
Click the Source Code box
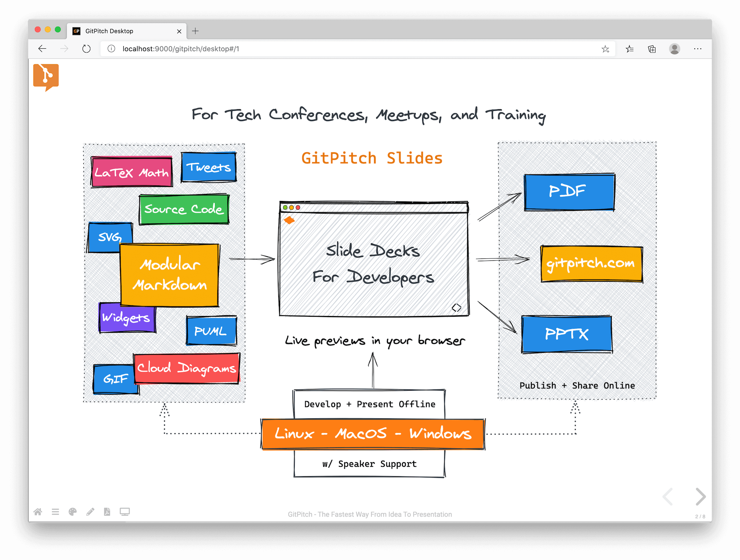(x=184, y=209)
